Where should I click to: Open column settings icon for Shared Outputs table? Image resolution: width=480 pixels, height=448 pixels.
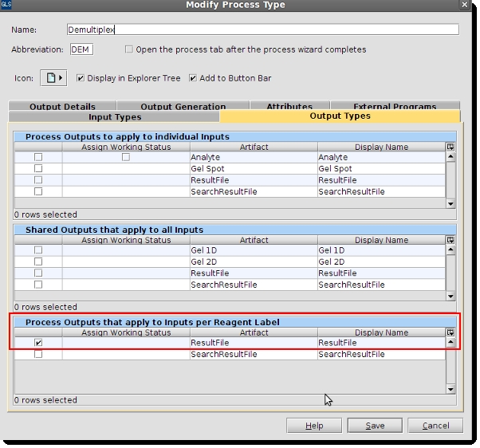pyautogui.click(x=450, y=240)
